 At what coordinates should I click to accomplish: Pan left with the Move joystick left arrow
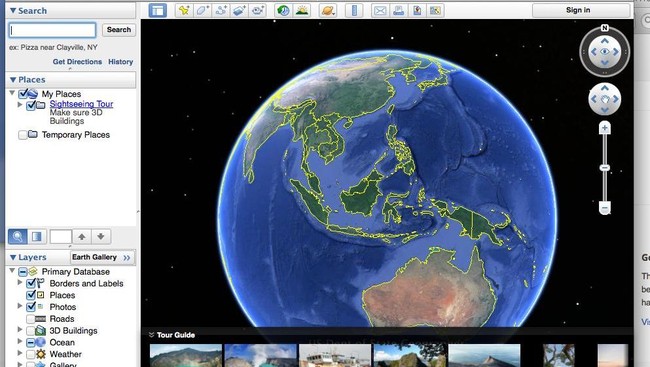[594, 99]
